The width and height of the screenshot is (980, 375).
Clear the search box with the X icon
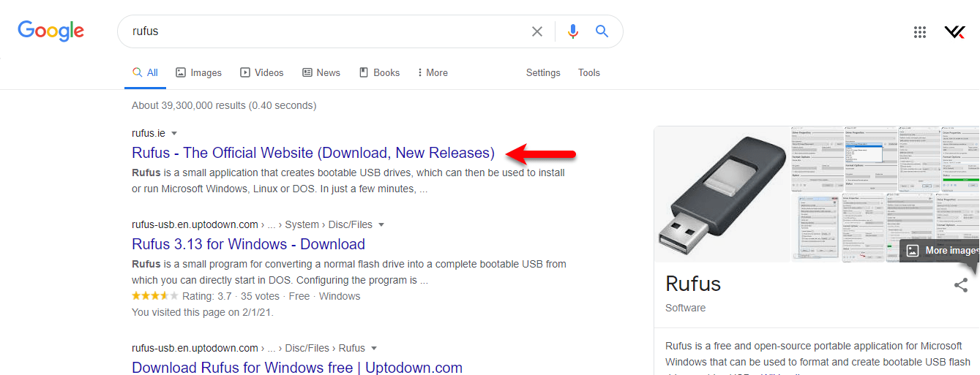coord(537,31)
